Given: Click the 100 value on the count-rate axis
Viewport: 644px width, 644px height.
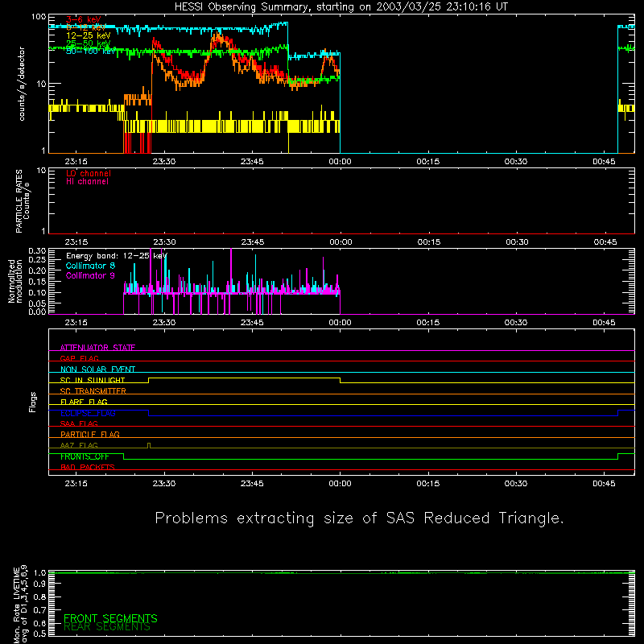Looking at the screenshot, I should tap(38, 17).
